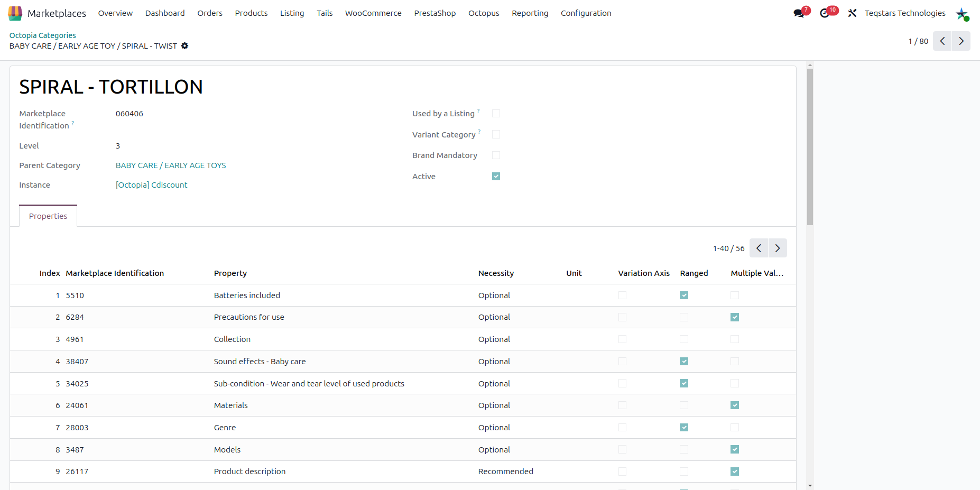Go back to Octopia Categories breadcrumb
The width and height of the screenshot is (980, 490).
[x=43, y=35]
